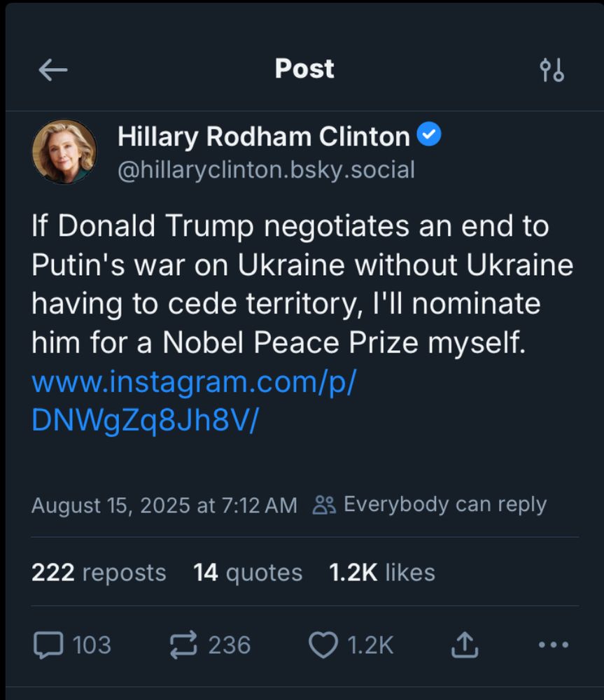The width and height of the screenshot is (604, 700).
Task: Click the August 15, 2025 timestamp
Action: pyautogui.click(x=164, y=505)
